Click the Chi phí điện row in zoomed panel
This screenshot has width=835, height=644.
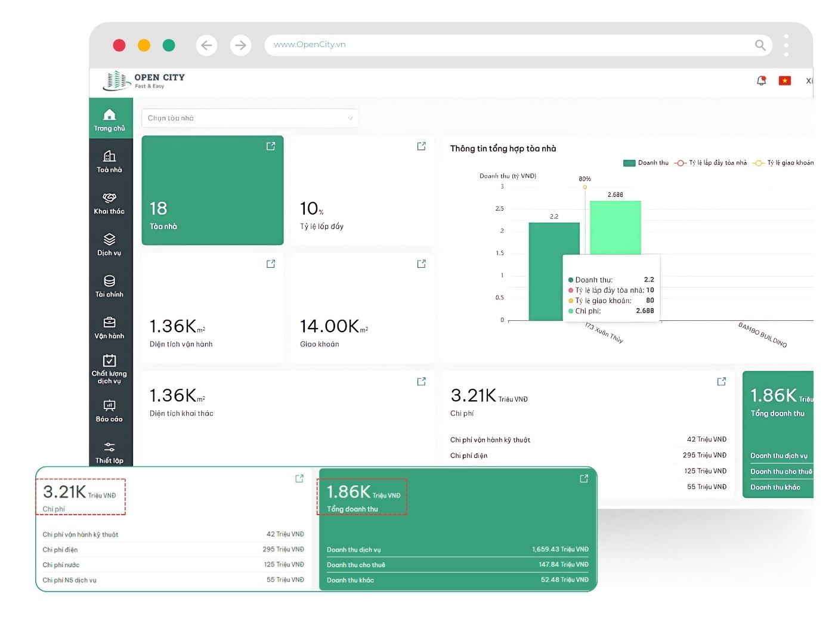(x=173, y=549)
